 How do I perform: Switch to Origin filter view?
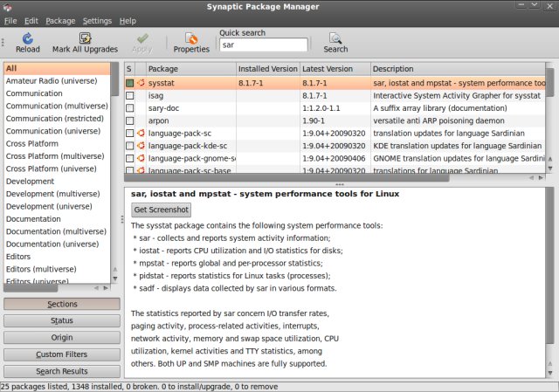pos(62,338)
